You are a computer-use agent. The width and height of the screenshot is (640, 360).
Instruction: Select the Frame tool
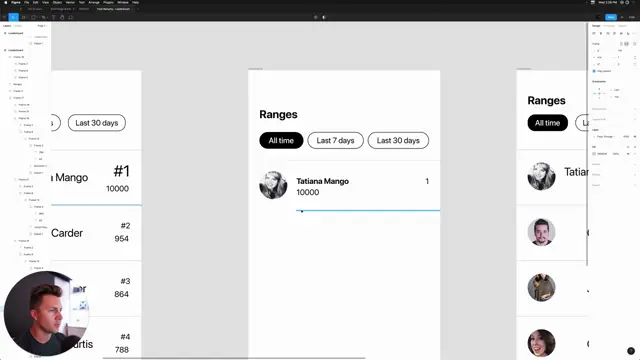(23, 17)
